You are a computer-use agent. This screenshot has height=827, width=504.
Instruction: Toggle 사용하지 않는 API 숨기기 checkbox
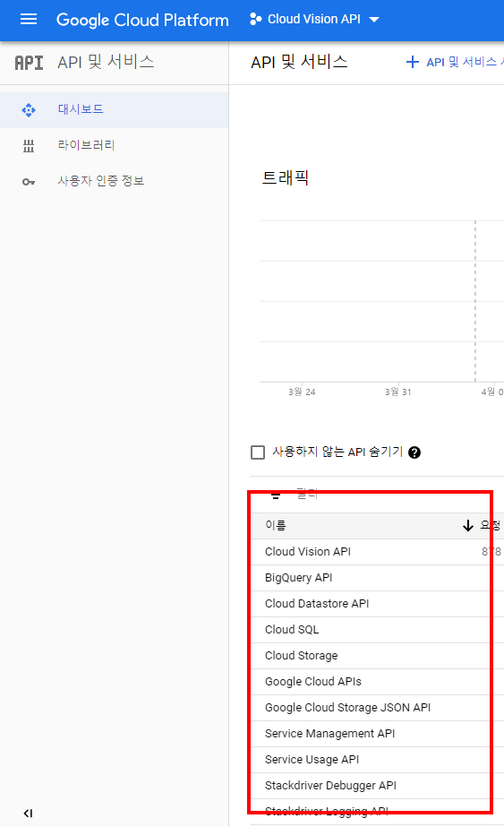pyautogui.click(x=258, y=452)
